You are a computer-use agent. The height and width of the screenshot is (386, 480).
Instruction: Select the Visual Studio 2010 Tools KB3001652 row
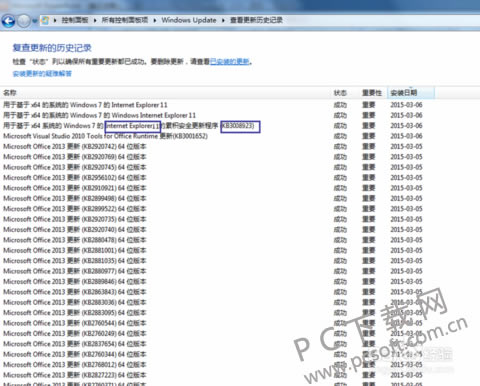(213, 136)
